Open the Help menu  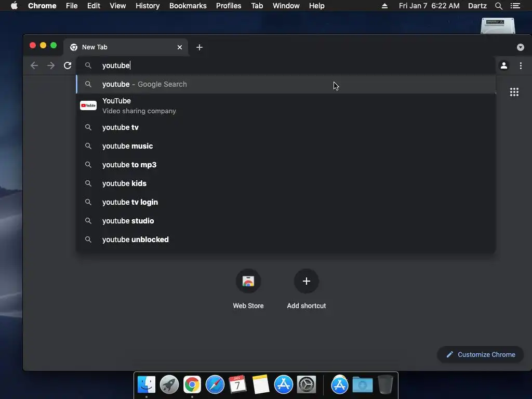[x=316, y=6]
